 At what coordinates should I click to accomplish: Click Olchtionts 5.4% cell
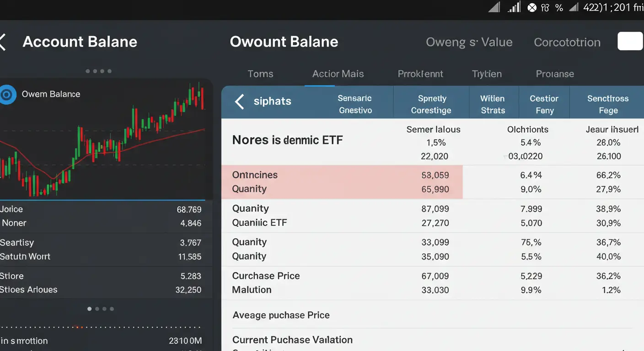(x=531, y=143)
